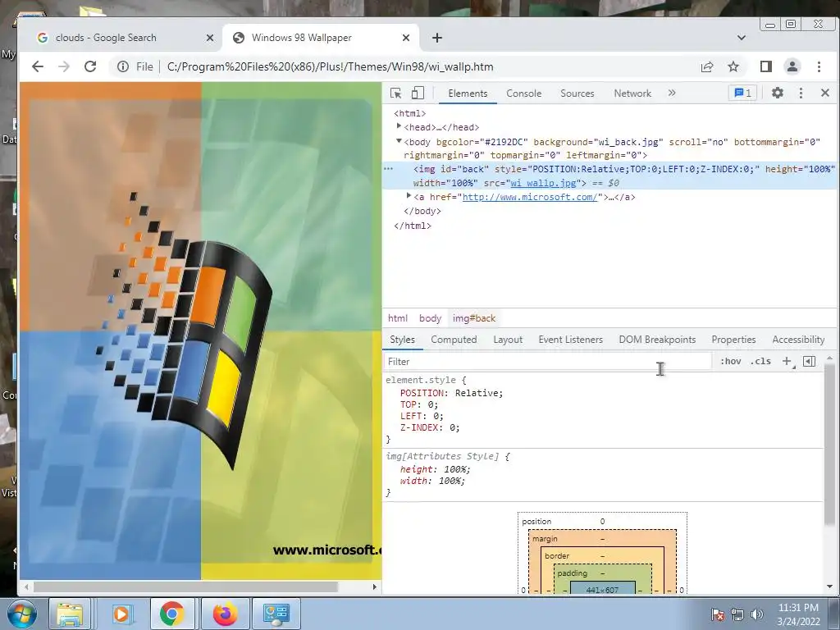Click the styles pane vertical scrollbar
840x630 pixels.
coord(829,445)
